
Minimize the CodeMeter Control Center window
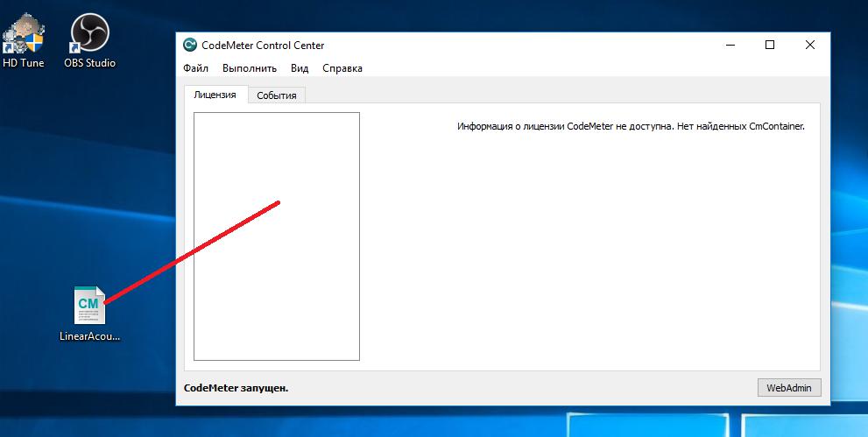click(730, 46)
